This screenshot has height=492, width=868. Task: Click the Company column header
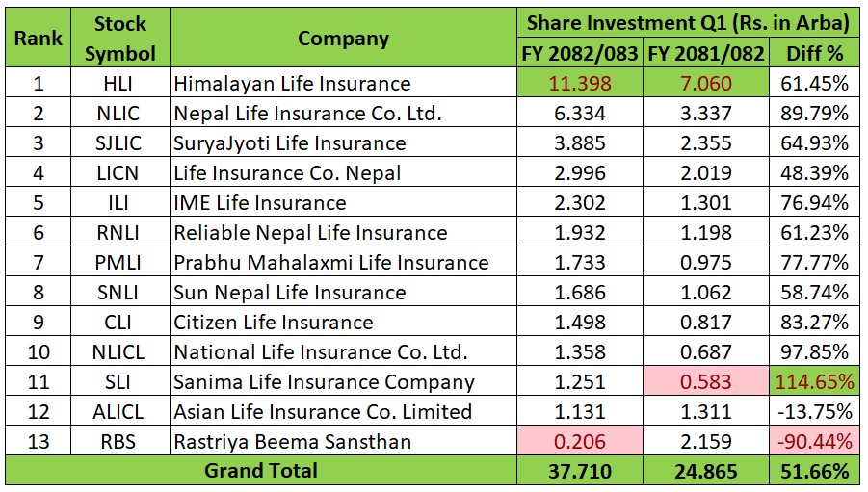(x=343, y=38)
